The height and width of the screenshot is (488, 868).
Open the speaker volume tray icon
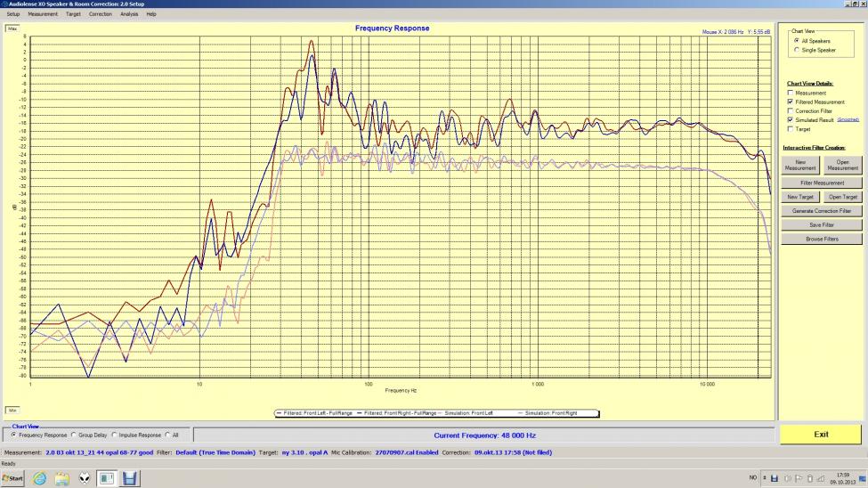(787, 478)
